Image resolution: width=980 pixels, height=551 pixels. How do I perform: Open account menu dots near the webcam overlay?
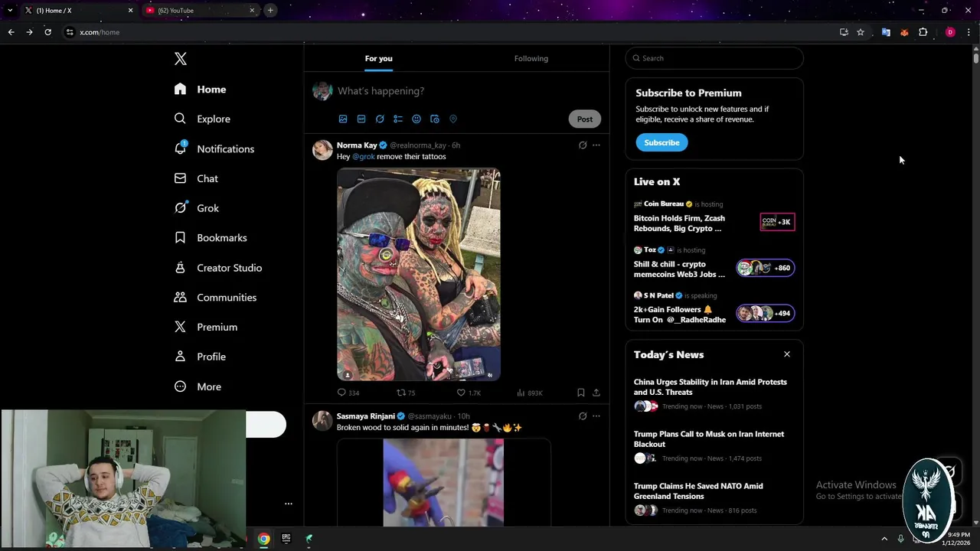point(289,504)
